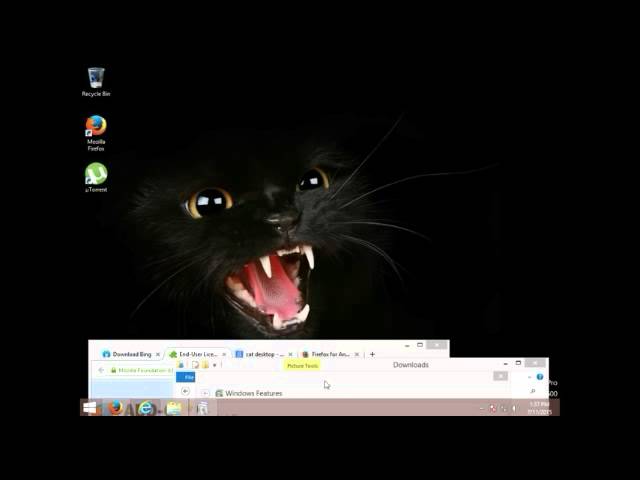Select the cat desktop browser tab
The image size is (640, 480).
pyautogui.click(x=263, y=354)
